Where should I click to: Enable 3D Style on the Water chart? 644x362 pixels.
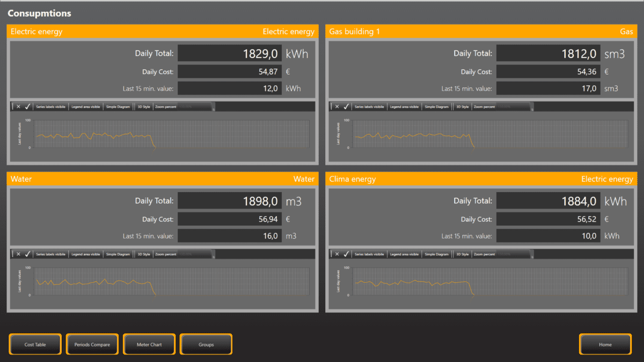coord(144,254)
